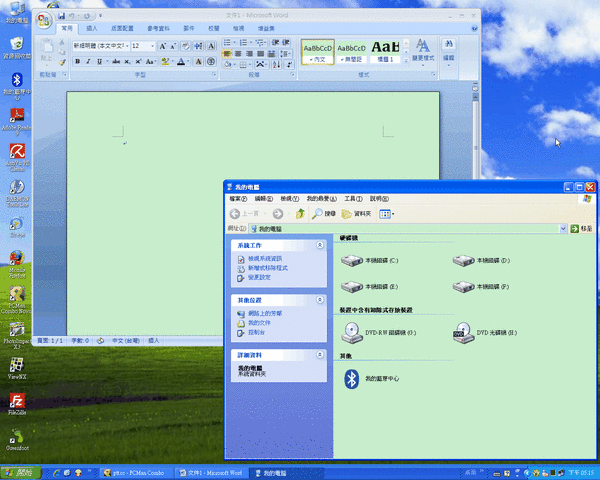The height and width of the screenshot is (480, 600).
Task: Click the Cut scissors icon in Word
Action: [62, 42]
